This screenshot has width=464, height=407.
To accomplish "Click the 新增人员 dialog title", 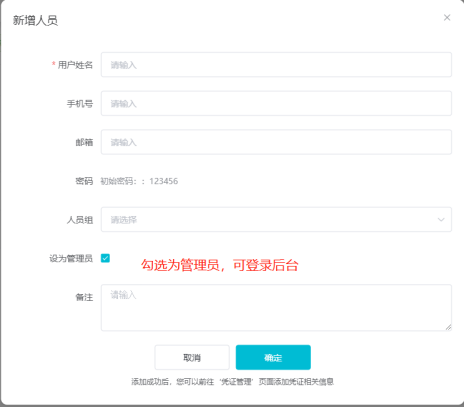I will [35, 20].
